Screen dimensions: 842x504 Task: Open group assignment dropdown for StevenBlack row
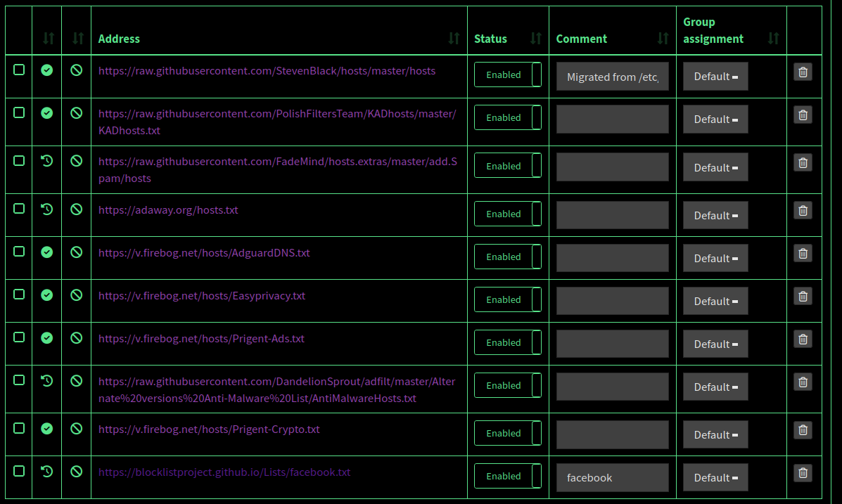tap(715, 77)
